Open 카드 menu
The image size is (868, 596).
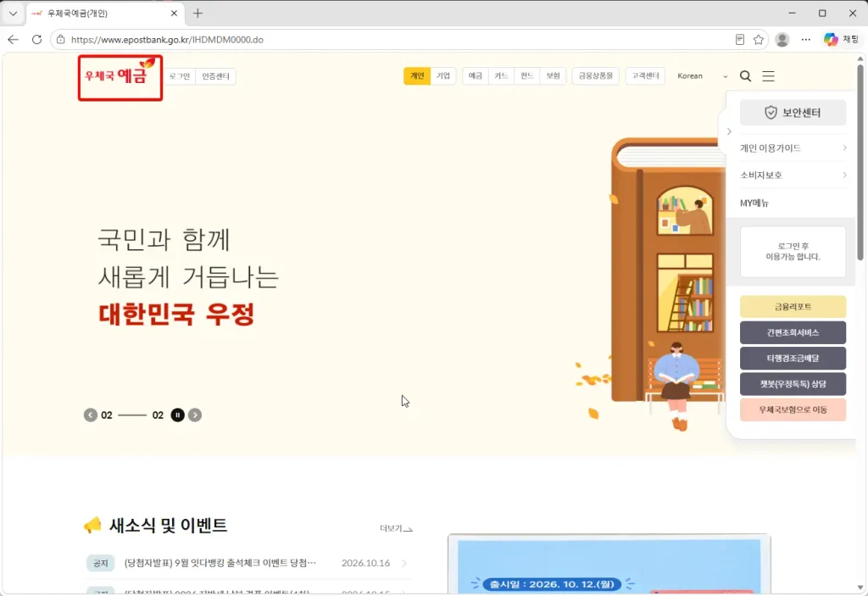pos(501,76)
